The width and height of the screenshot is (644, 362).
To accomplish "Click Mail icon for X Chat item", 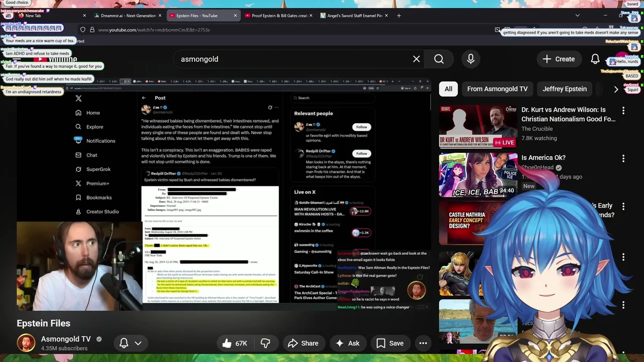I will point(78,155).
